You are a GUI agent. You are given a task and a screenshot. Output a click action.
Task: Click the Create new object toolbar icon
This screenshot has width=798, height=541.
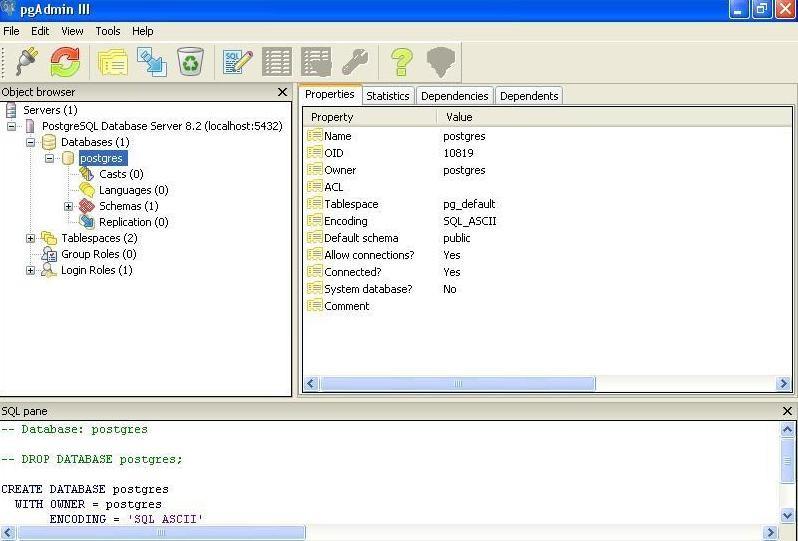[x=152, y=62]
